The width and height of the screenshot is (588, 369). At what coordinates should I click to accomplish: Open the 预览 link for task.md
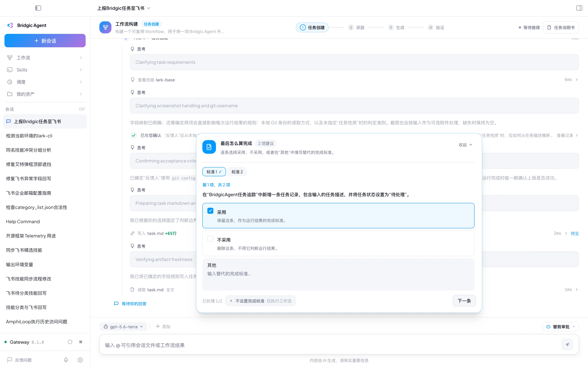575,233
